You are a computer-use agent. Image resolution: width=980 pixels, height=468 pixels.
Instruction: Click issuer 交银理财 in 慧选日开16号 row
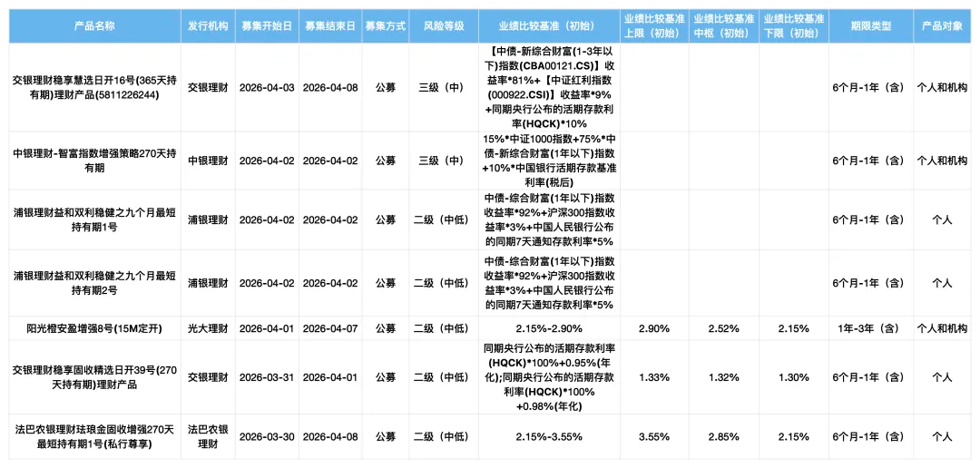point(208,87)
